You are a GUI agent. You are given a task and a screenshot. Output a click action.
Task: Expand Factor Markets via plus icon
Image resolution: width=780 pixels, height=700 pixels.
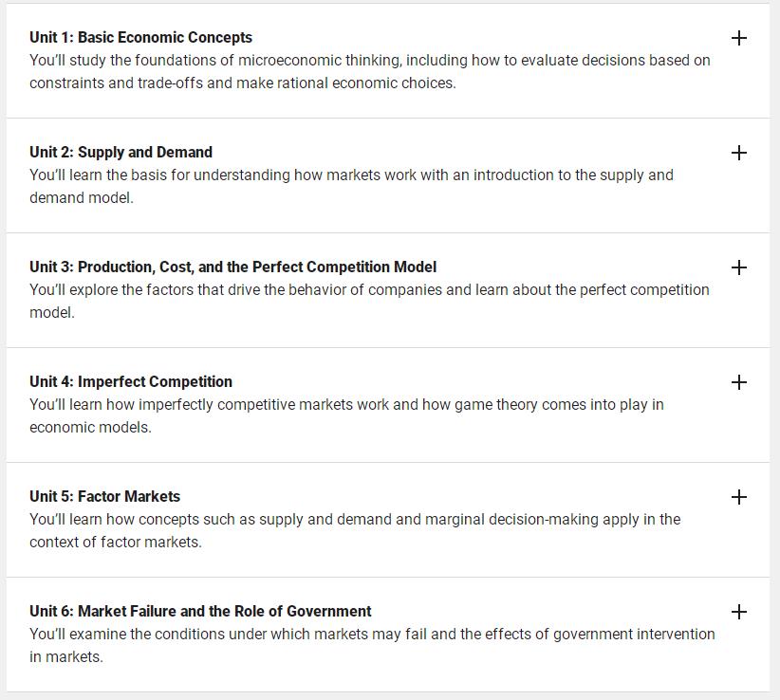738,497
